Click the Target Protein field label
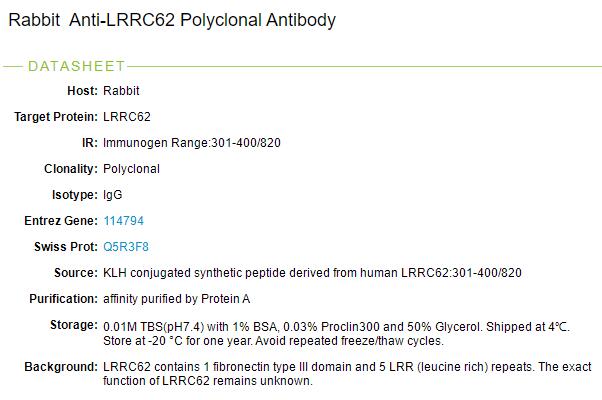Screen dimensions: 602x400 pos(56,117)
